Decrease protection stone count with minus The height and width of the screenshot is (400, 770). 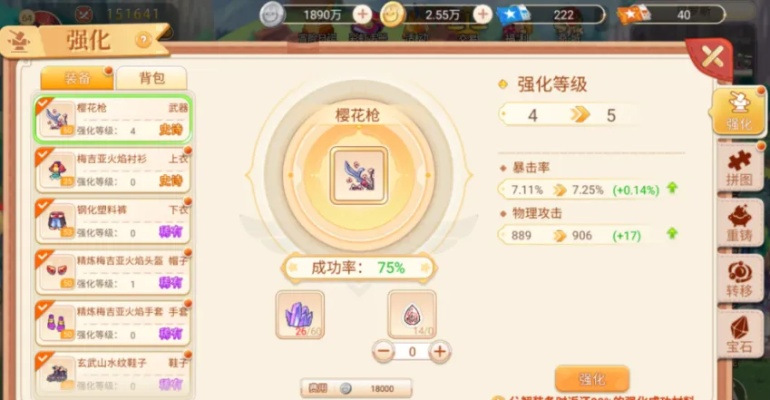coord(384,351)
